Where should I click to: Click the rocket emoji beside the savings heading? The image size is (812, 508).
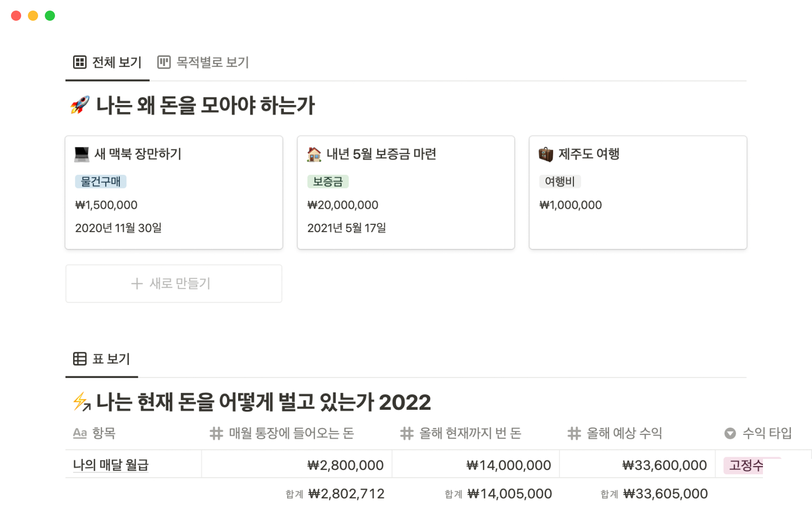click(80, 105)
